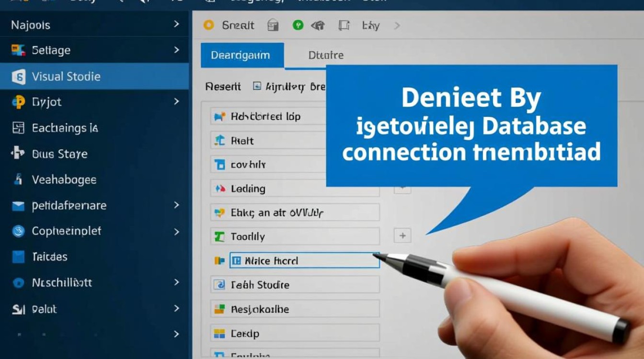This screenshot has height=359, width=644.
Task: Open the Dtuire tab
Action: pyautogui.click(x=326, y=56)
